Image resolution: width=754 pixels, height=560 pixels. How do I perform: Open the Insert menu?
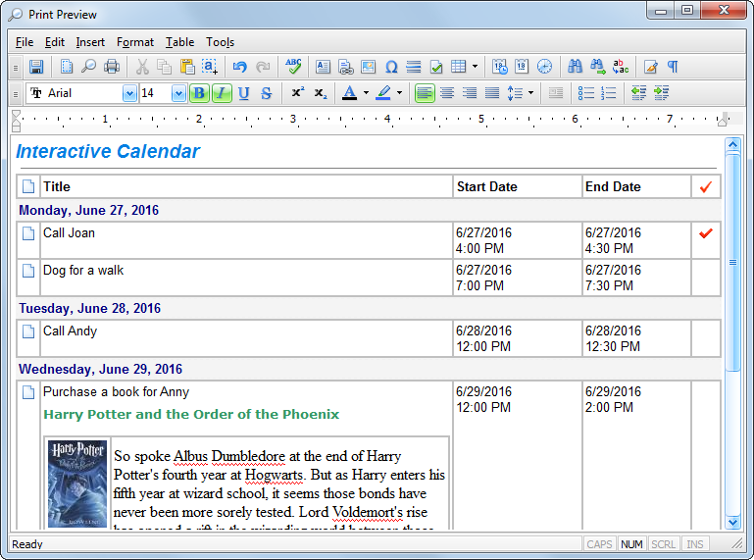pyautogui.click(x=90, y=42)
